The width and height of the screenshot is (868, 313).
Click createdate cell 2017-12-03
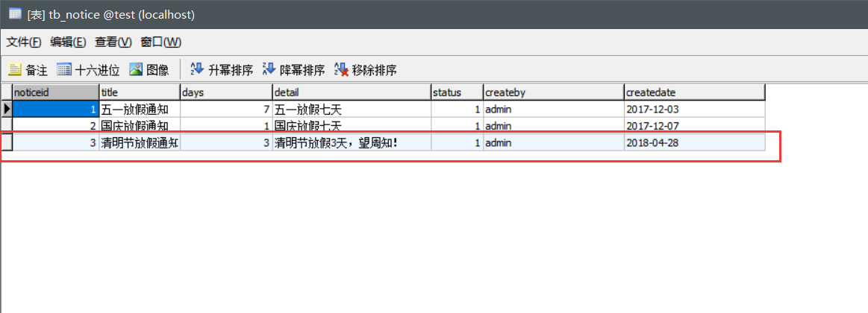pos(694,109)
